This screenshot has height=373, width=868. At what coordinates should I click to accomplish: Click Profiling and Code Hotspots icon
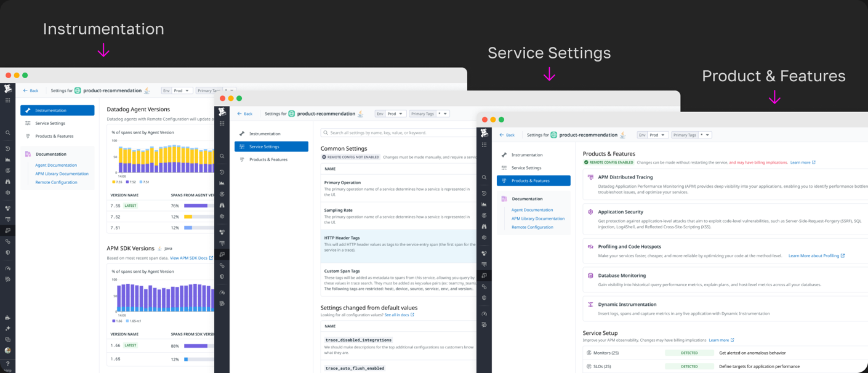point(591,247)
